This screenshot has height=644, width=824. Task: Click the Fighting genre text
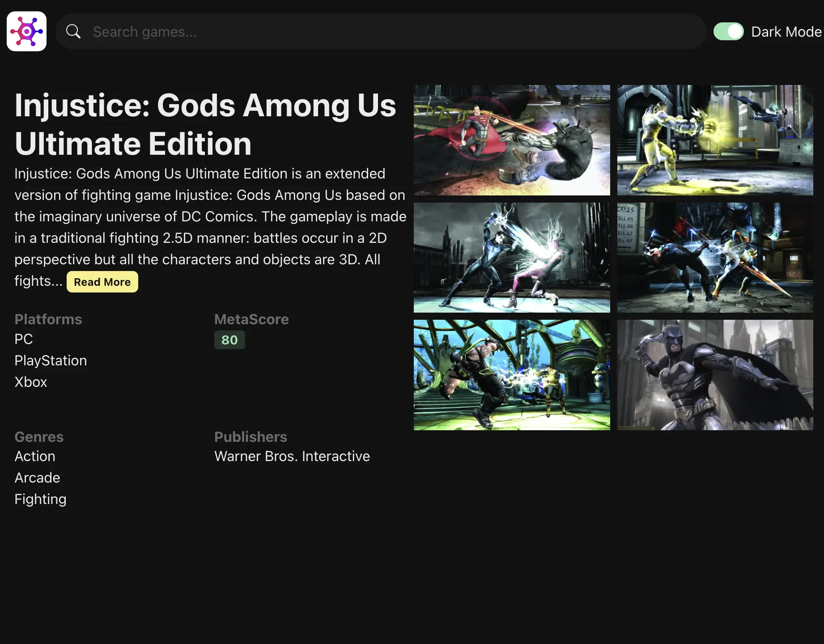(x=40, y=499)
